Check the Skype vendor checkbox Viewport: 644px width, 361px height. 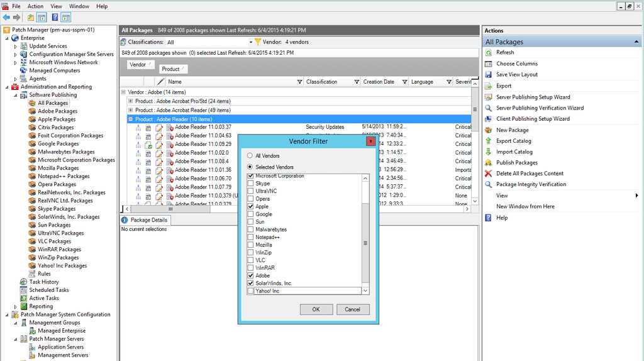click(250, 184)
